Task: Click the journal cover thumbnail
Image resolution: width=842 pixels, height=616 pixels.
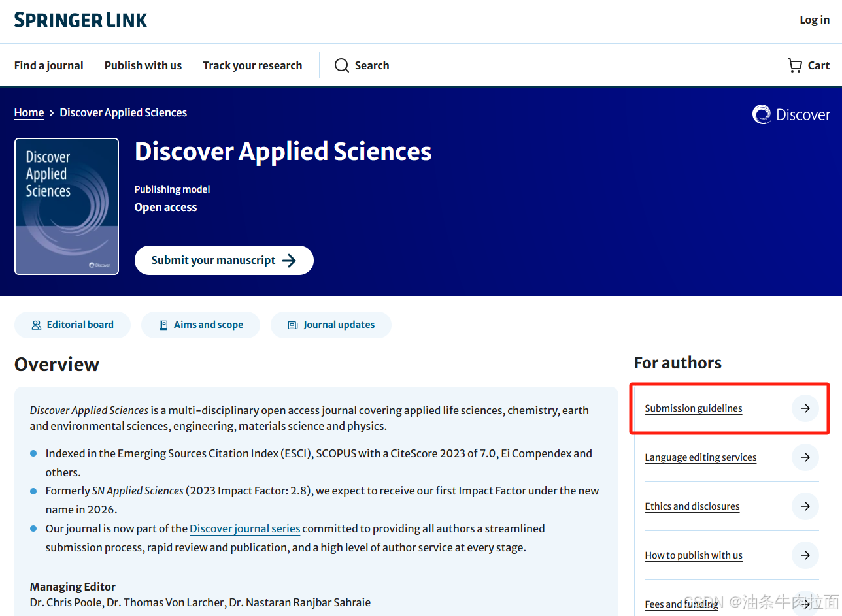Action: pyautogui.click(x=67, y=206)
